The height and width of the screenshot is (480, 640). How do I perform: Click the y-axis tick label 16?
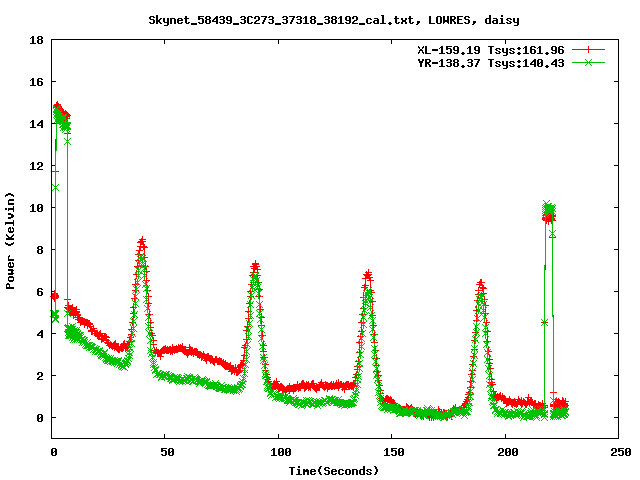(36, 82)
